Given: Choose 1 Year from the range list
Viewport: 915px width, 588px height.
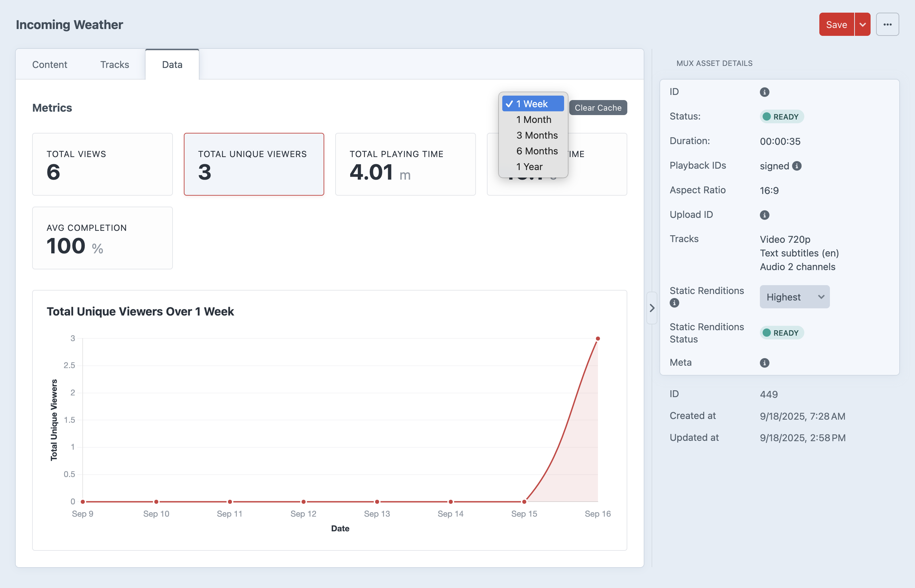Looking at the screenshot, I should point(529,167).
